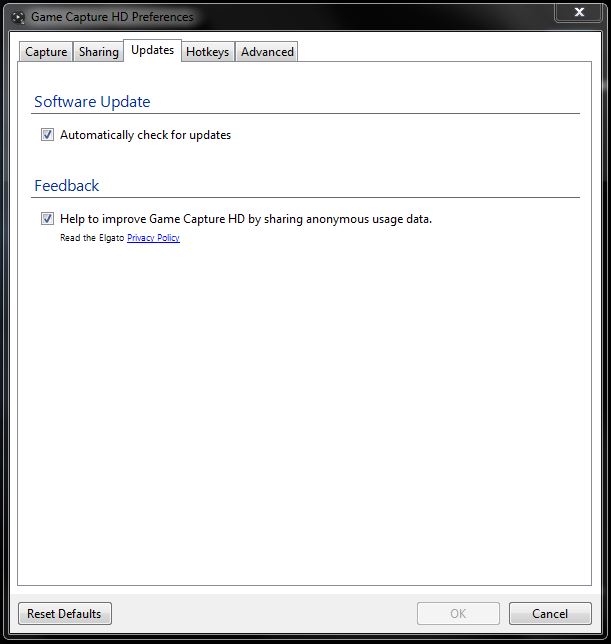This screenshot has width=611, height=644.
Task: Show the Advanced tab settings
Action: pos(267,52)
